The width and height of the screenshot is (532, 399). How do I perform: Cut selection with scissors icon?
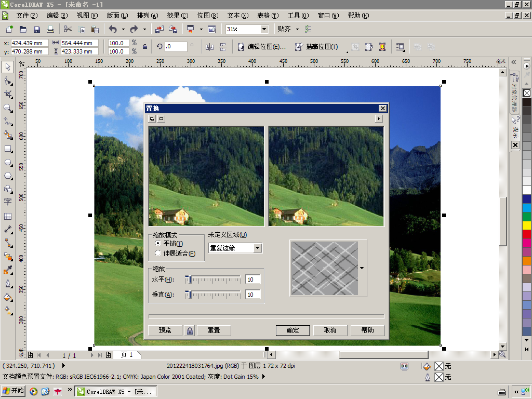point(68,29)
